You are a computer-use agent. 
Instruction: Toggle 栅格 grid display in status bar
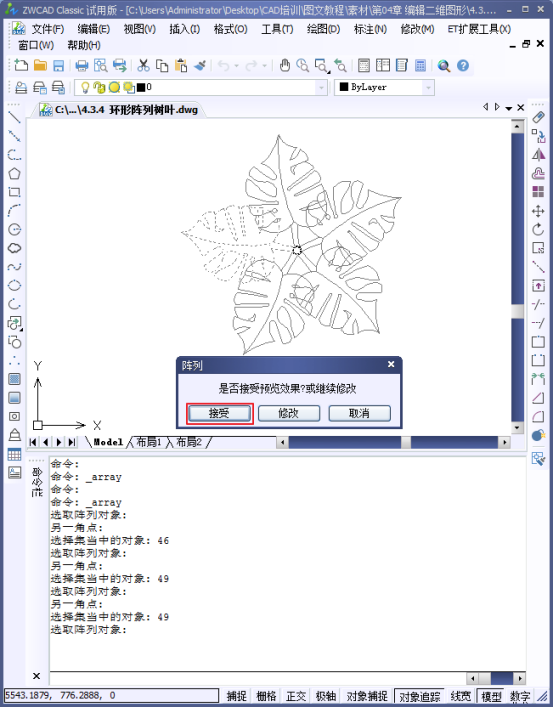point(266,696)
